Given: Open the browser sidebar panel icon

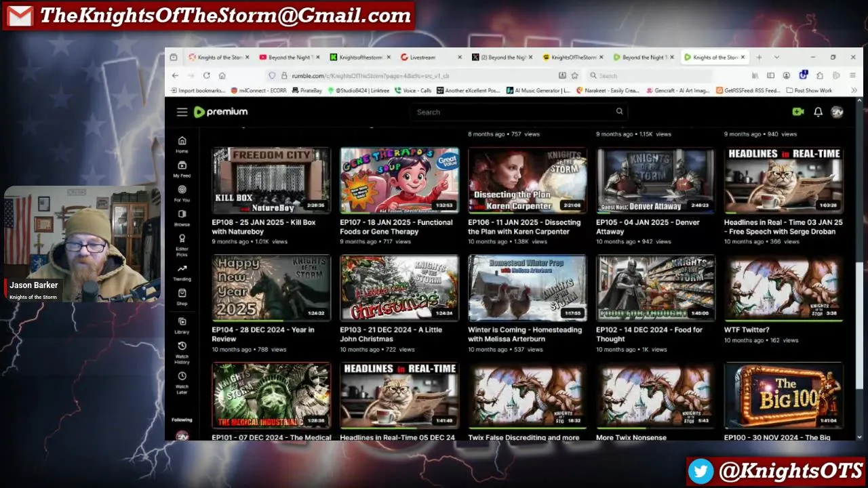Looking at the screenshot, I should pyautogui.click(x=770, y=75).
